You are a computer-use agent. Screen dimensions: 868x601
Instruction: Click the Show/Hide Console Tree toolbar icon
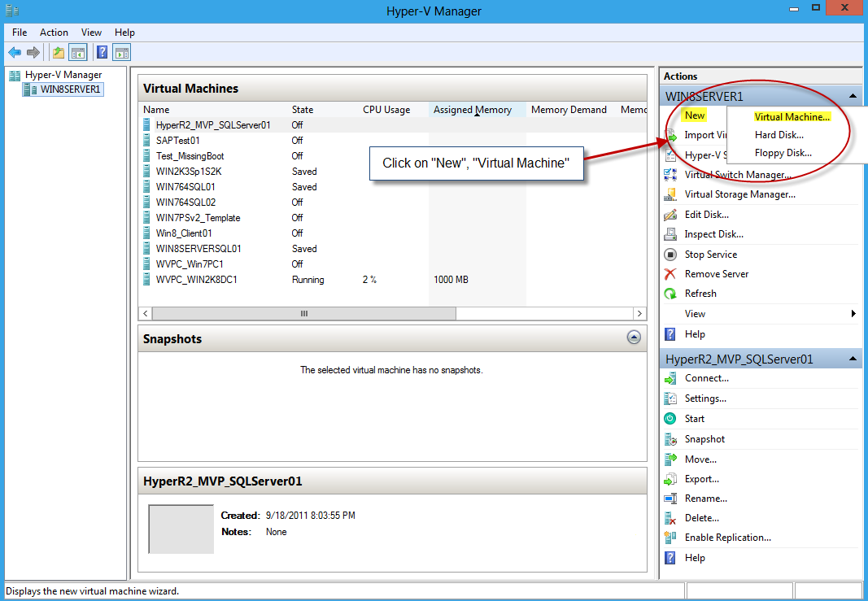click(x=78, y=53)
